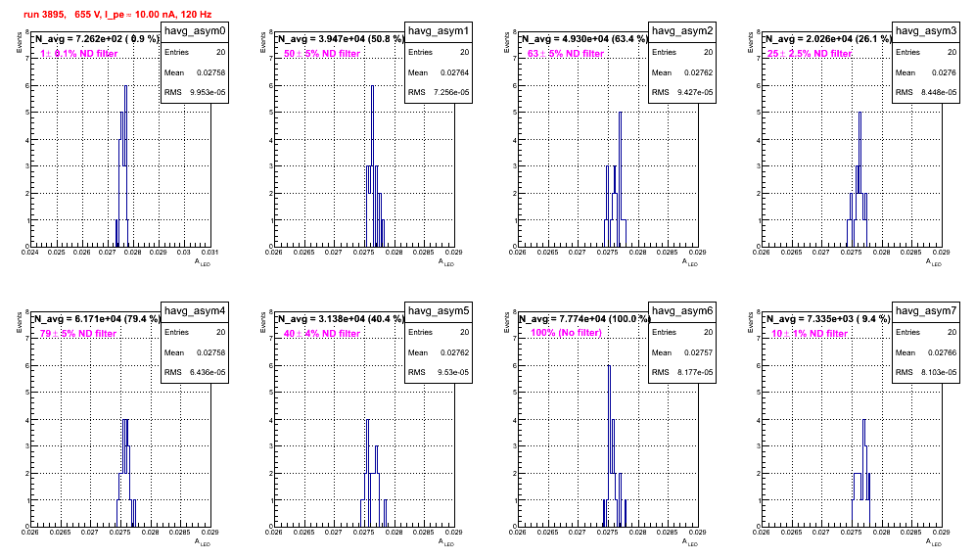
Task: Click the 'N_avg = 3.947e+04 (50.8 %)' label
Action: (x=340, y=39)
